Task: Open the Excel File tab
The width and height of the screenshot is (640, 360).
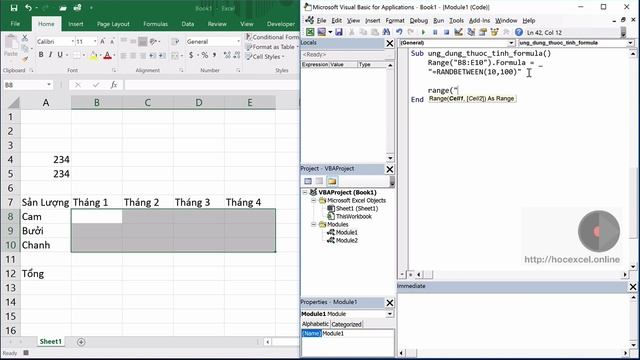Action: point(15,24)
